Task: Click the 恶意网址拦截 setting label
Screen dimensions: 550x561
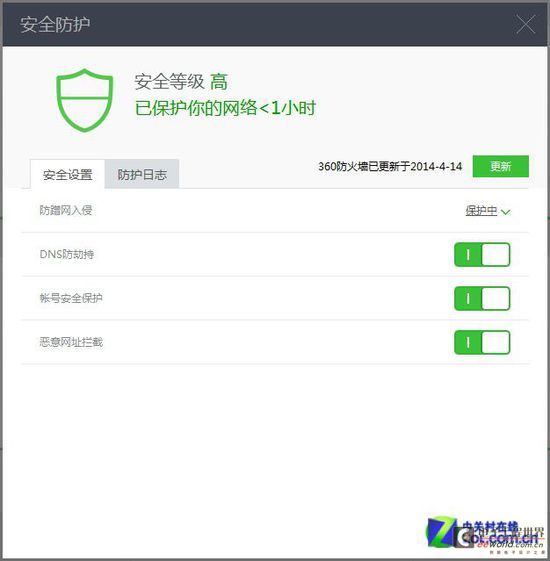Action: coord(71,342)
